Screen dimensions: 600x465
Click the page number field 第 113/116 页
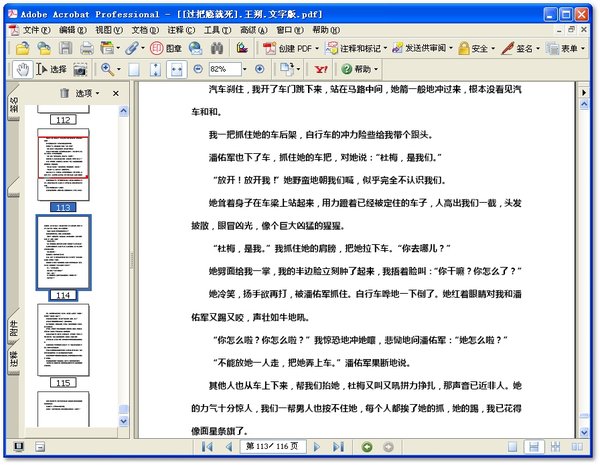(273, 447)
